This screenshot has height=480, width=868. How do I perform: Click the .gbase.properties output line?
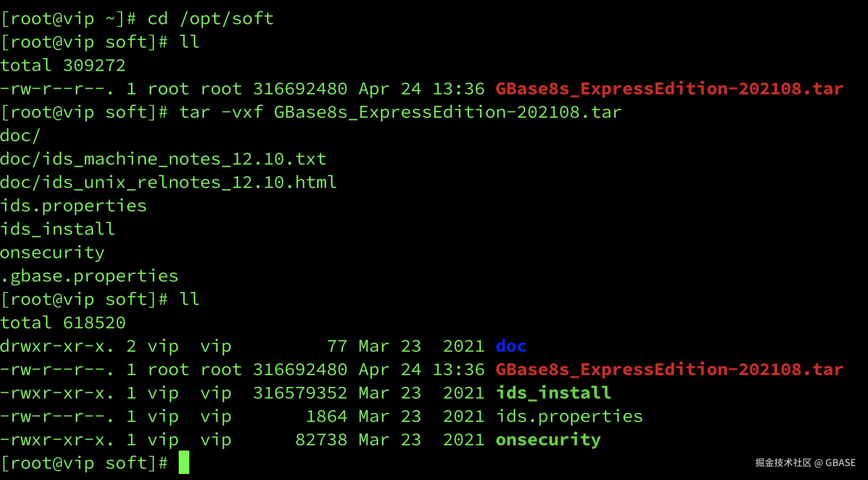click(89, 276)
